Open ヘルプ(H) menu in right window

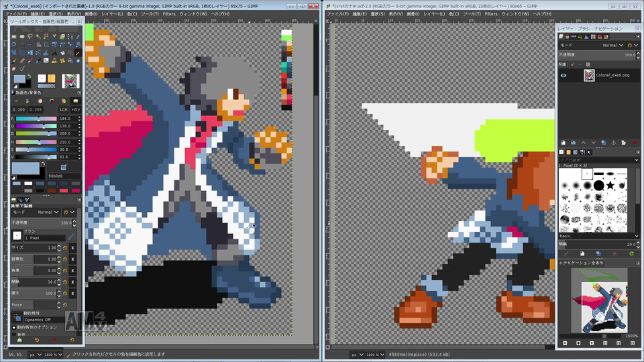click(542, 13)
